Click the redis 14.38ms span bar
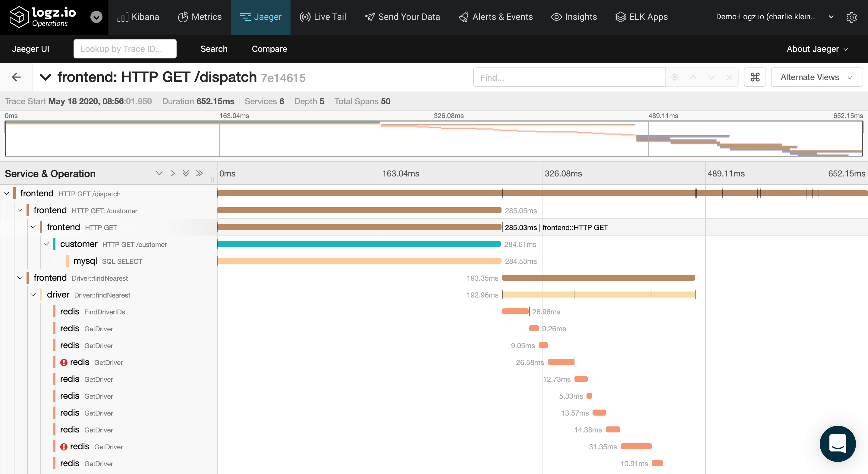The height and width of the screenshot is (474, 868). pos(613,429)
